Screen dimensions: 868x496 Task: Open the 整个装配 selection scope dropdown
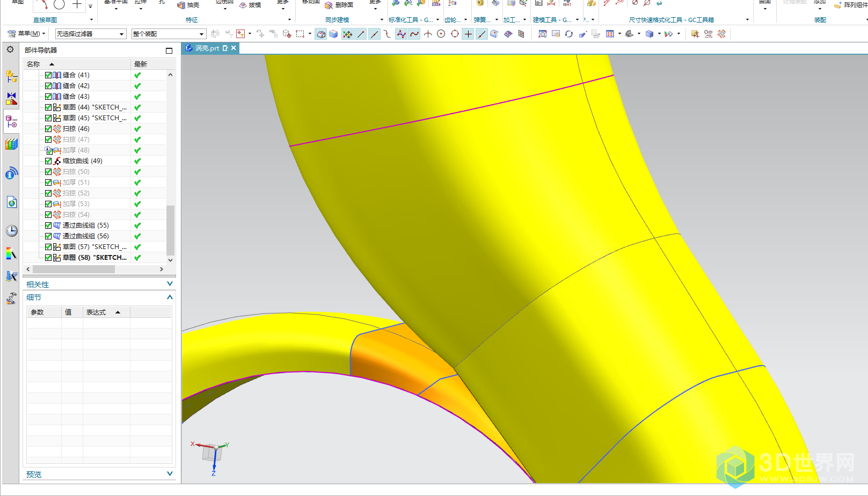[x=169, y=34]
